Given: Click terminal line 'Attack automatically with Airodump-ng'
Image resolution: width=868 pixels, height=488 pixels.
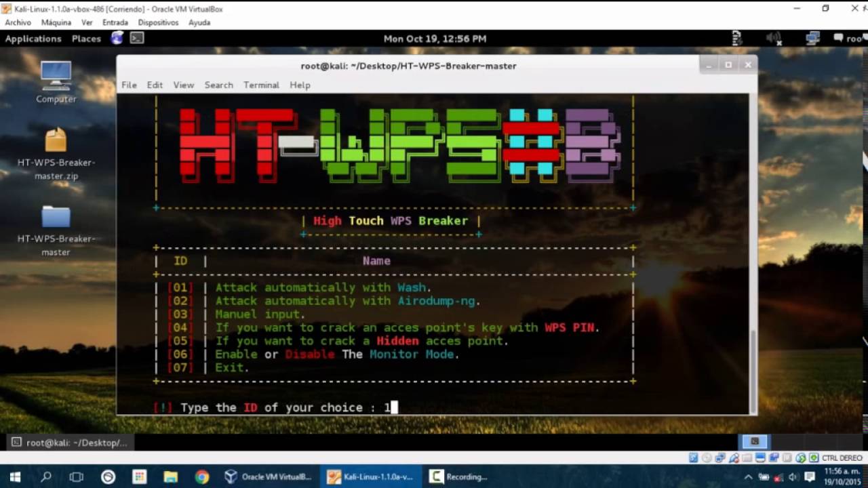Looking at the screenshot, I should [x=348, y=301].
